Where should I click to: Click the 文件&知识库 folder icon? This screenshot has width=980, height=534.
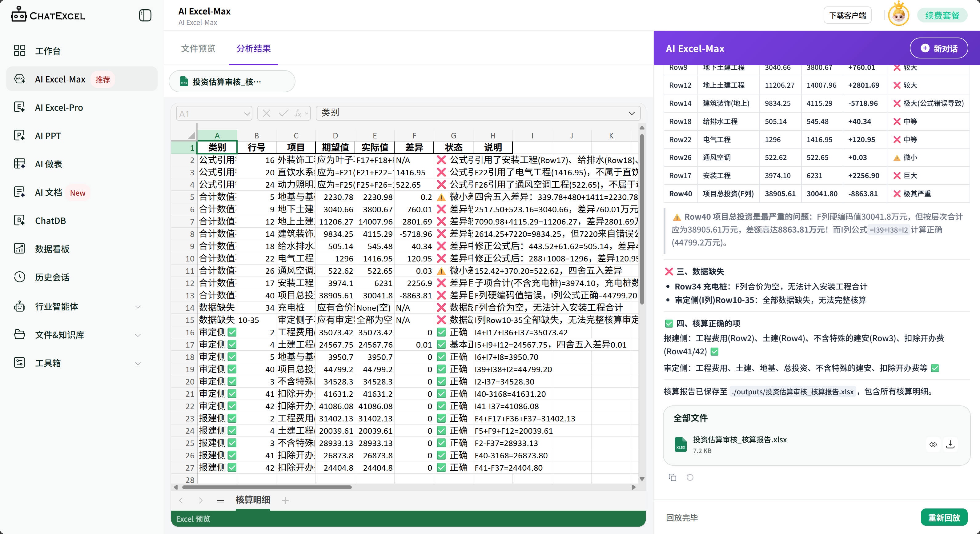(x=19, y=334)
